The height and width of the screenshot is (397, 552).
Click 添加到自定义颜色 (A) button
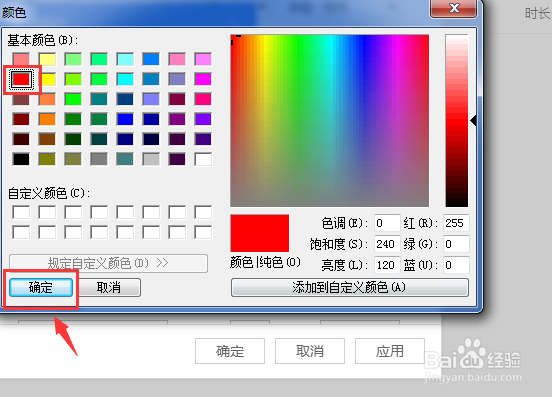(350, 288)
